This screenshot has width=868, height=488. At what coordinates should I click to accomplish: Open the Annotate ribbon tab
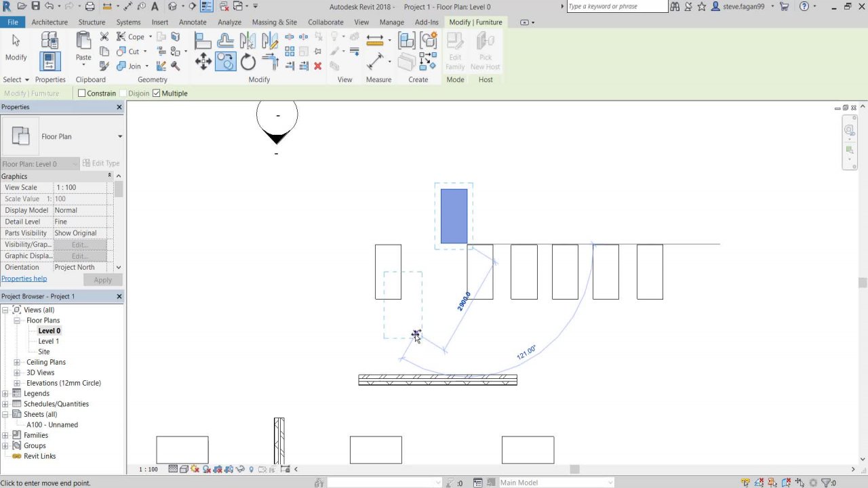pyautogui.click(x=193, y=22)
